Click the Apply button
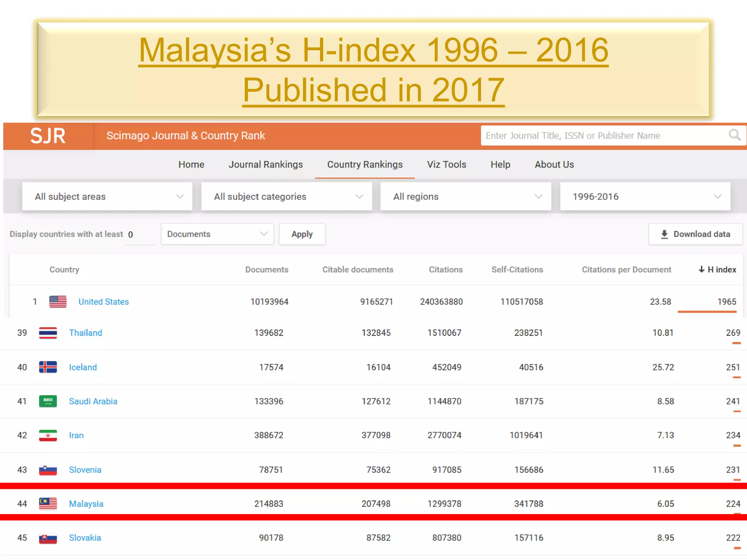This screenshot has width=747, height=560. click(302, 234)
